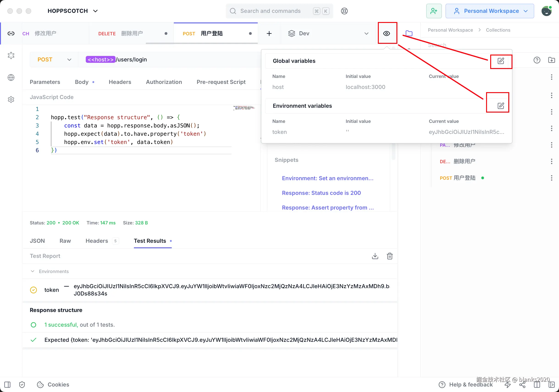Viewport: 559px width, 392px height.
Task: Toggle the environment quick-peek eye icon
Action: 387,33
